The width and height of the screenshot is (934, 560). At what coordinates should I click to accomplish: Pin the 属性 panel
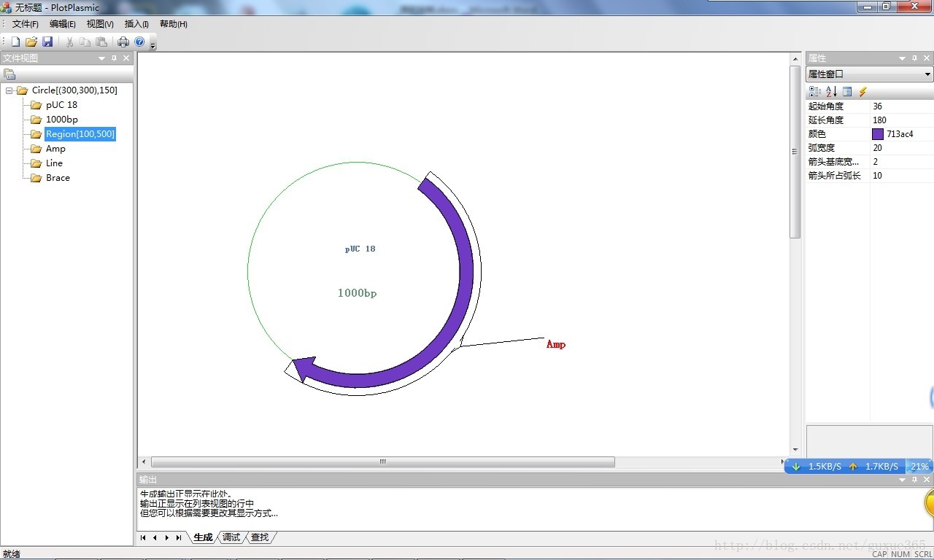coord(914,58)
